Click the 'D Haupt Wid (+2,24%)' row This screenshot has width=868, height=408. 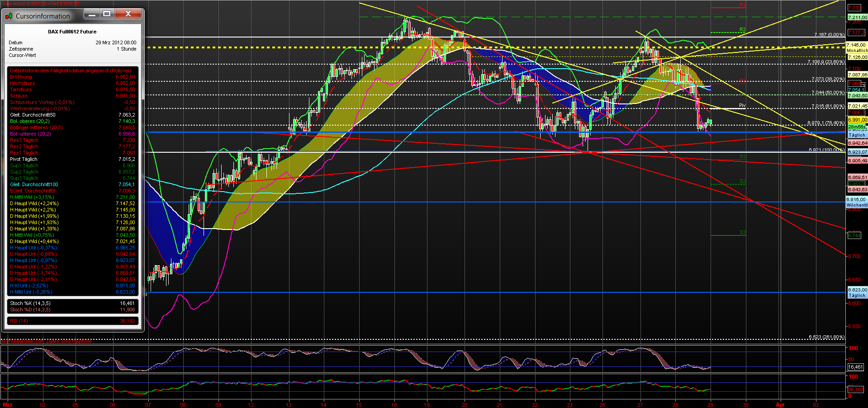coord(72,203)
